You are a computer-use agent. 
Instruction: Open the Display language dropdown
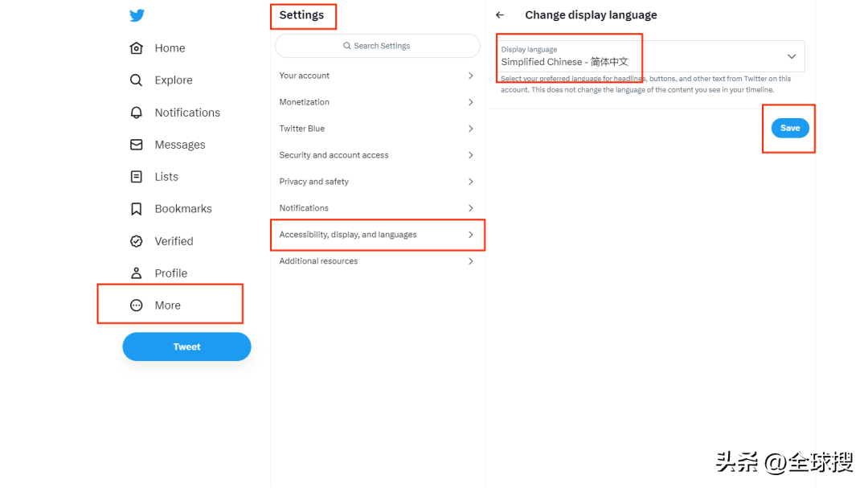click(x=651, y=57)
